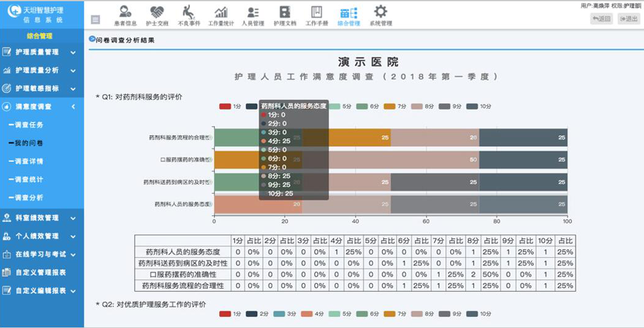Click the 系统管理 gear icon
The width and height of the screenshot is (644, 328).
click(381, 15)
